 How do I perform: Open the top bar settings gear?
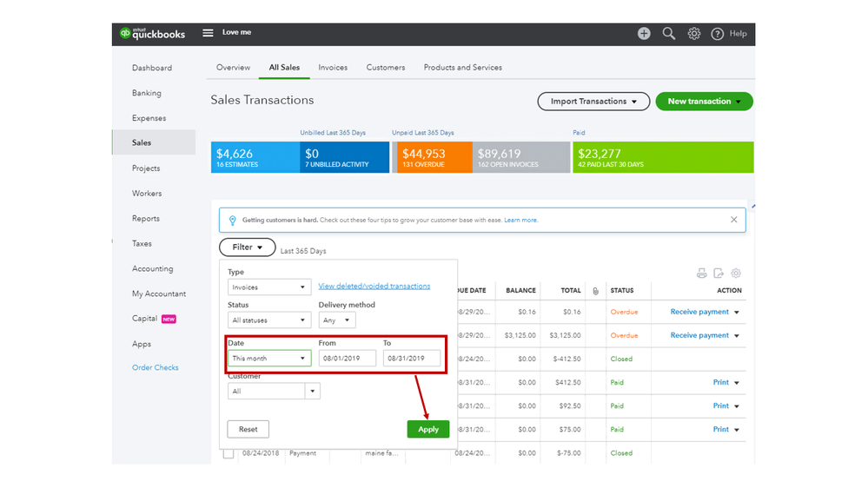click(x=693, y=34)
